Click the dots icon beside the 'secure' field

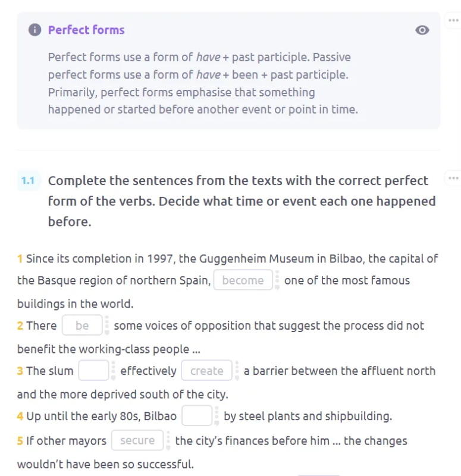coord(168,440)
